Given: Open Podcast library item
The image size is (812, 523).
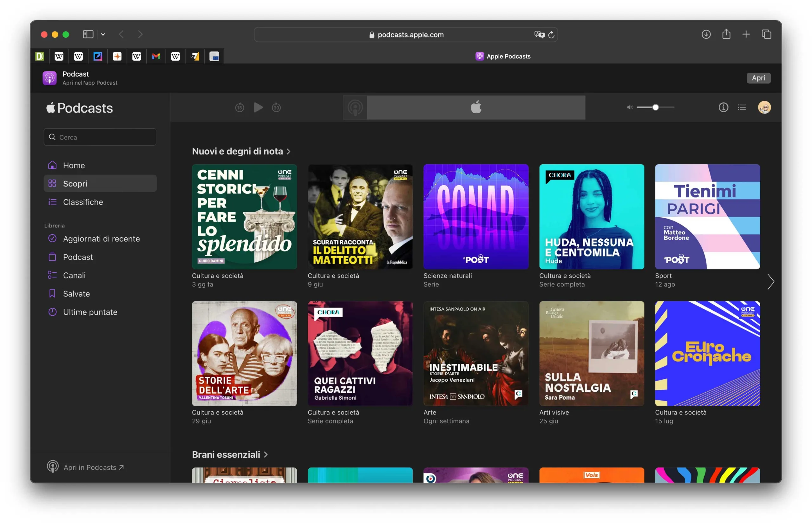Looking at the screenshot, I should 100,257.
